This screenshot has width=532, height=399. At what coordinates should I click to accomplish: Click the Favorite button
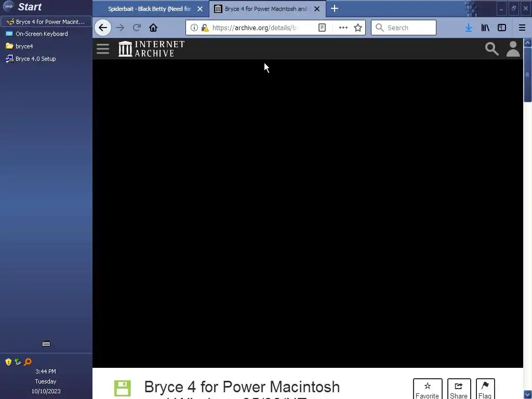[x=428, y=389]
